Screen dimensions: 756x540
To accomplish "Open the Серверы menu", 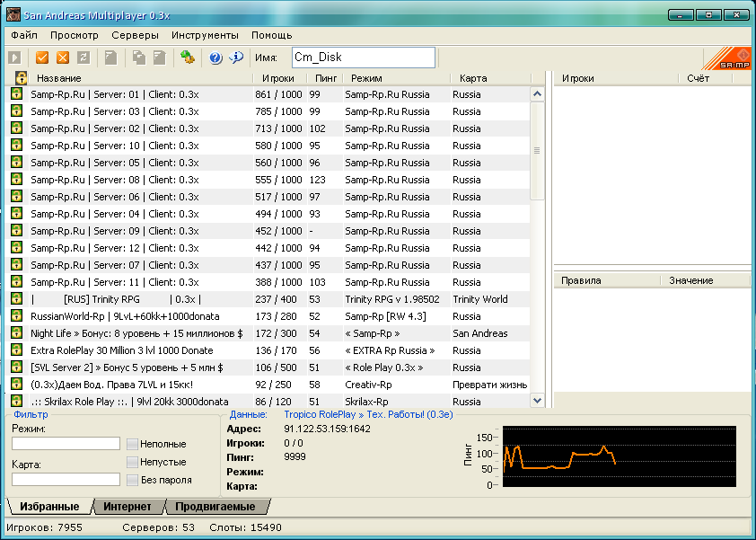I will point(135,35).
